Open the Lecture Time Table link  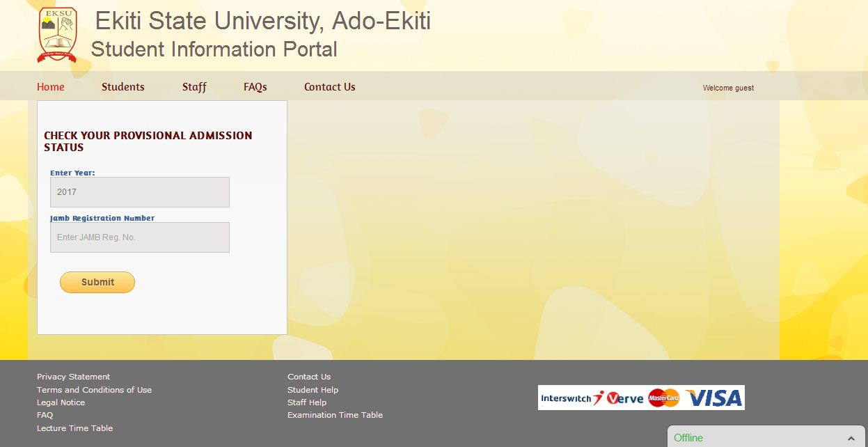tap(74, 428)
